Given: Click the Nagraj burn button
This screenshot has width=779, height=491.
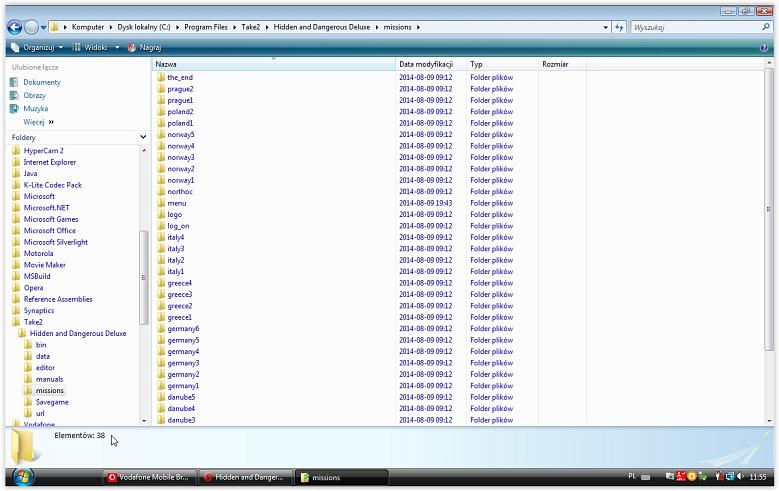Looking at the screenshot, I should tap(145, 47).
